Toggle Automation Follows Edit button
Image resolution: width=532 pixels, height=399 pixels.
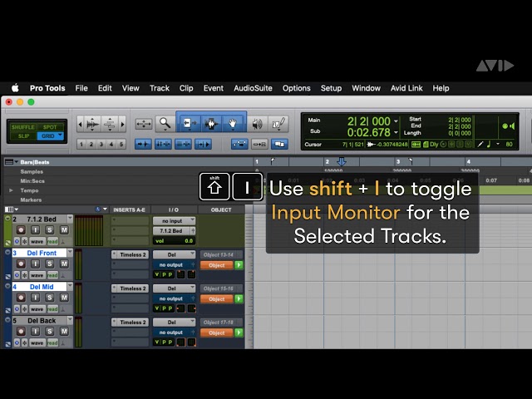[239, 144]
